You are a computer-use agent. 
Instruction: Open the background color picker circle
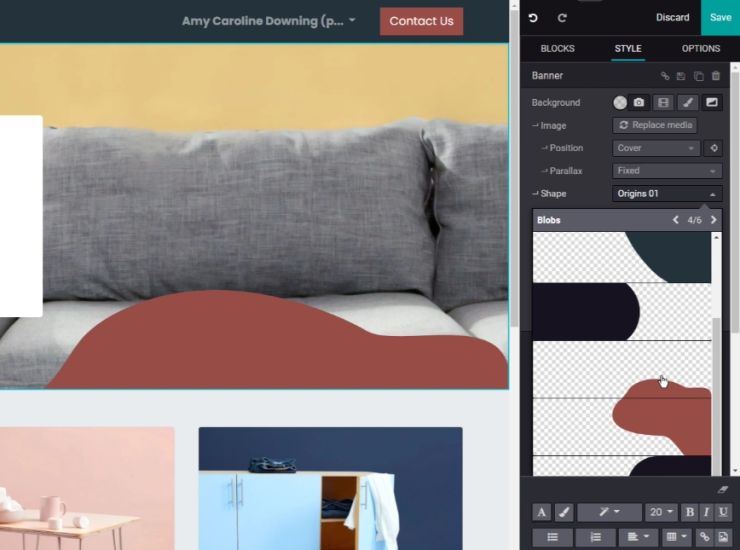620,102
